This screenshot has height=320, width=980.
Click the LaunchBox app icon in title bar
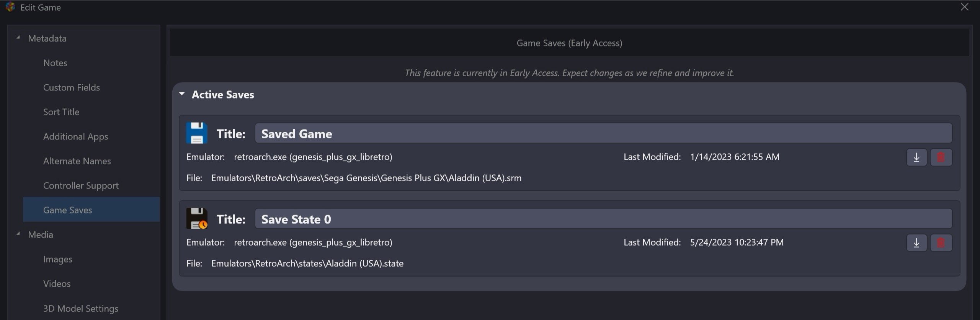tap(10, 7)
